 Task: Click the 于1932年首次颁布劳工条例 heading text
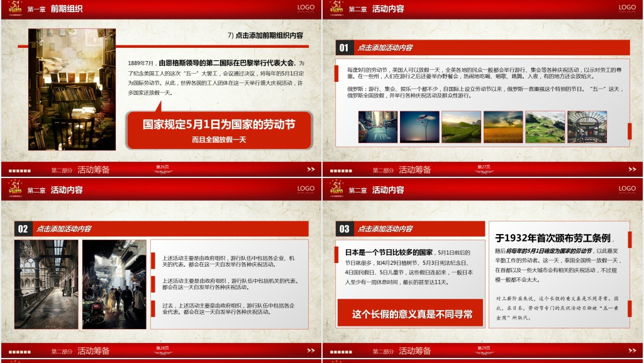553,238
